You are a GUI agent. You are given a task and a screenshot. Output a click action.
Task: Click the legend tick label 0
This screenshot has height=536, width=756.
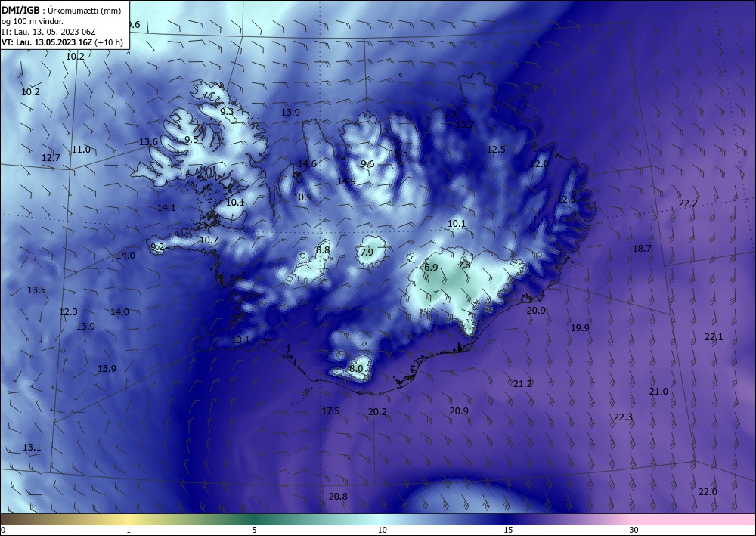point(3,531)
